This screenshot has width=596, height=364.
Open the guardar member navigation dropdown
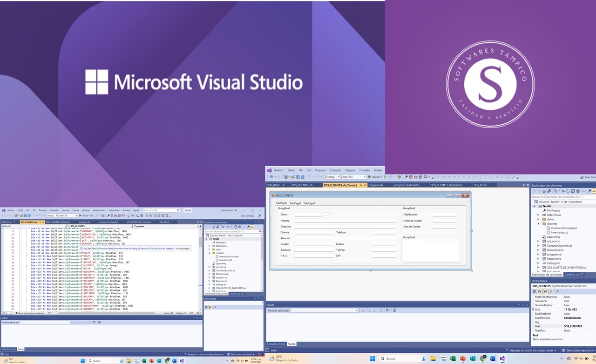tap(166, 226)
